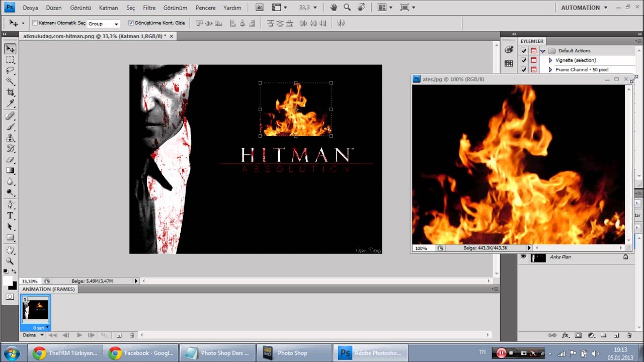Image resolution: width=644 pixels, height=362 pixels.
Task: Toggle the Vignette (selection) action checkbox
Action: pos(524,60)
